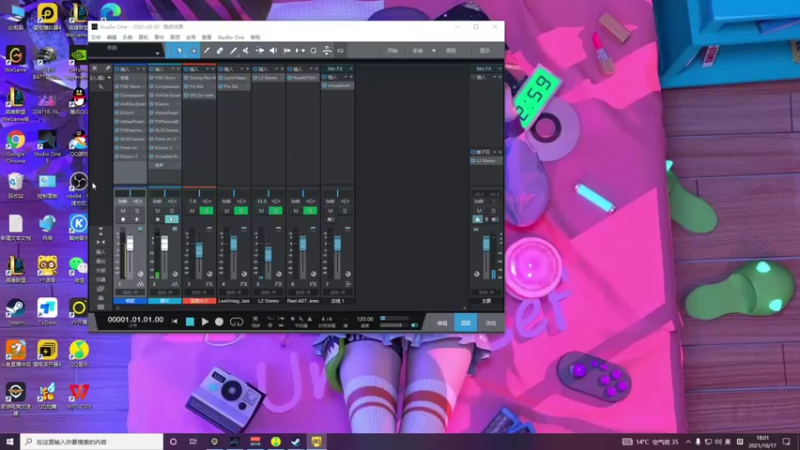Click the FX icon on channel 3
This screenshot has height=450, width=800.
click(x=209, y=284)
